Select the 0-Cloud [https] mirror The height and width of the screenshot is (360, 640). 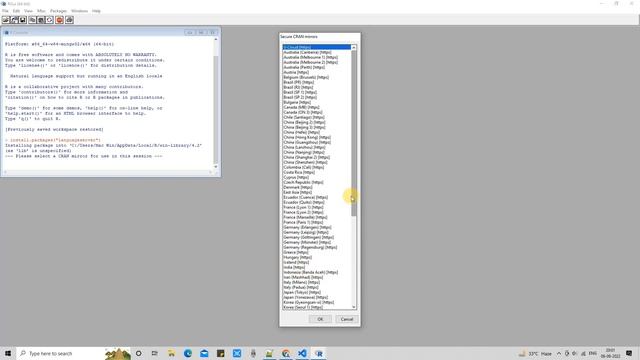click(317, 47)
